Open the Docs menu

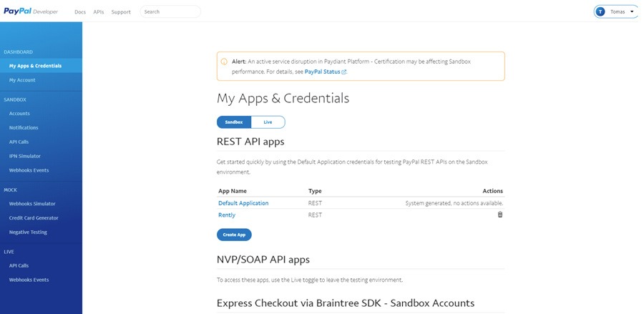[x=80, y=12]
